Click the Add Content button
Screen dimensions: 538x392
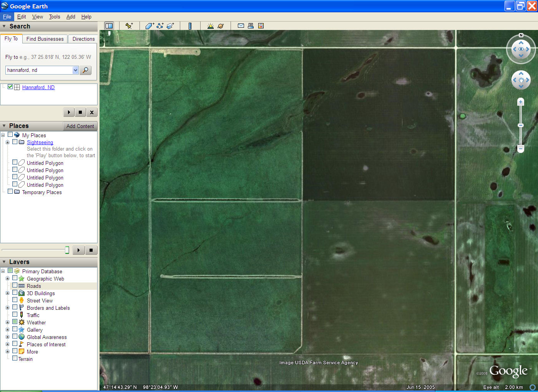click(x=80, y=126)
